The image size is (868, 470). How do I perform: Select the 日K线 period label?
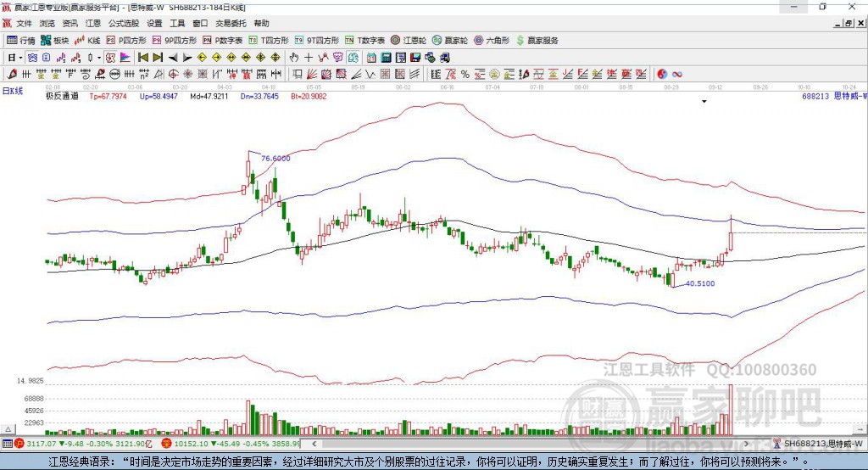tap(12, 91)
